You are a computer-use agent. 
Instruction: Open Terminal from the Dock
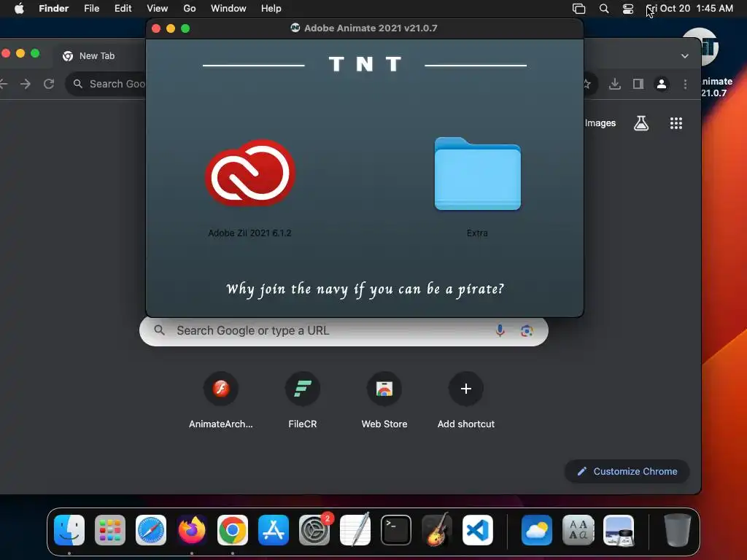click(396, 530)
